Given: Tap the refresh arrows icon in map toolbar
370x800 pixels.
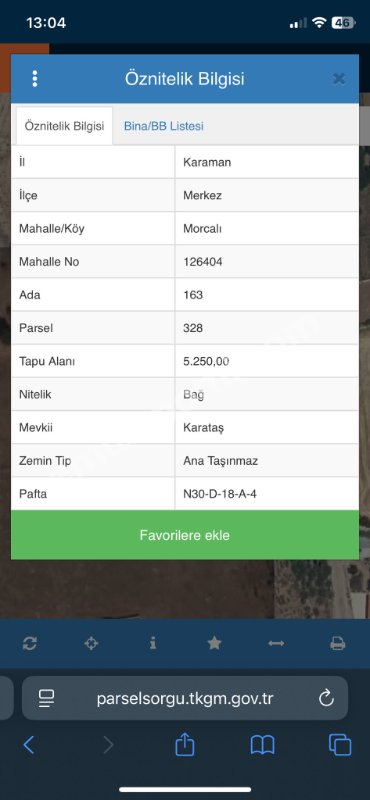Looking at the screenshot, I should 30,643.
